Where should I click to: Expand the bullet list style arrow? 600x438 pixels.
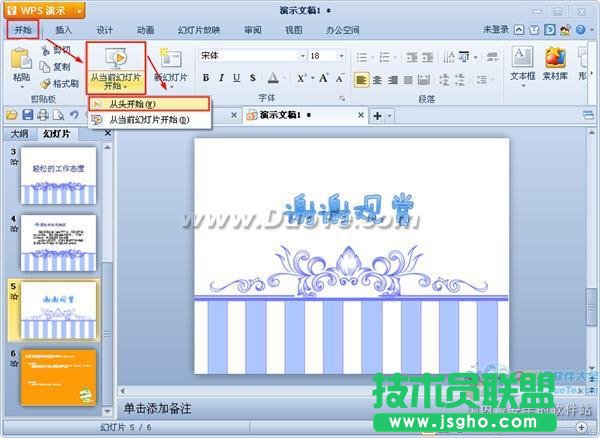pyautogui.click(x=372, y=57)
